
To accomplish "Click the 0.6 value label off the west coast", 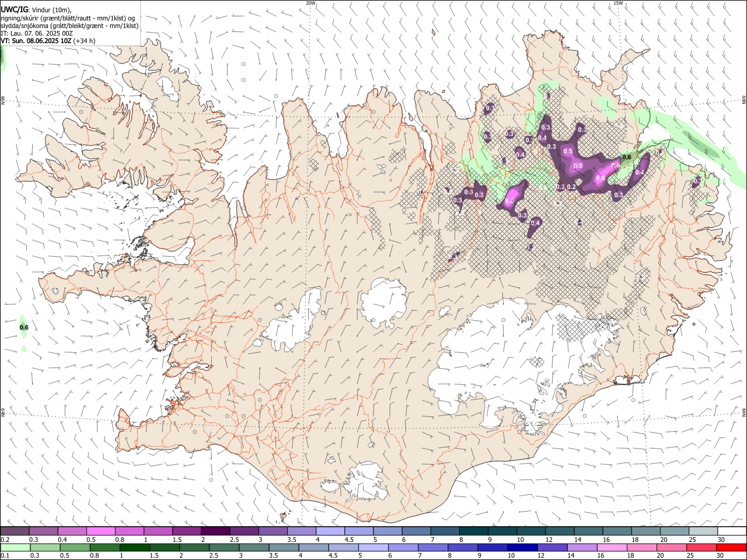I will tap(24, 328).
